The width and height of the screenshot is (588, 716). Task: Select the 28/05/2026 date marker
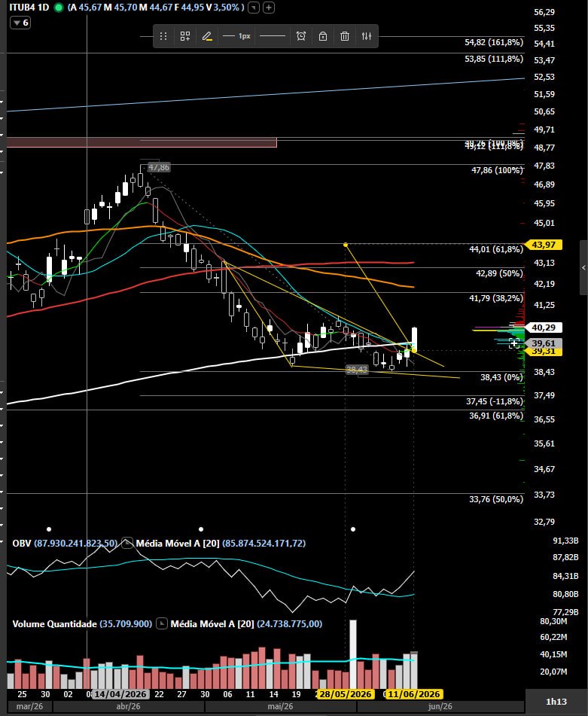tap(345, 694)
